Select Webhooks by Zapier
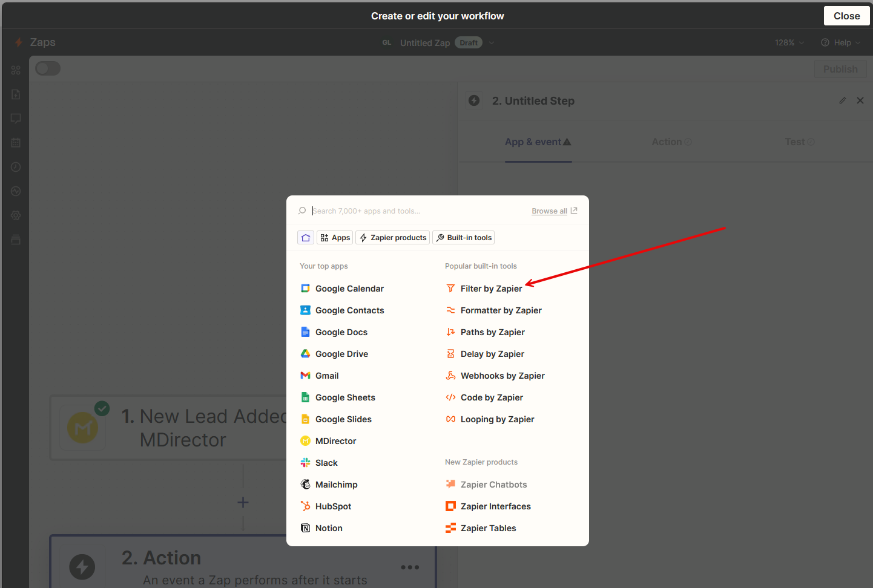The width and height of the screenshot is (873, 588). (502, 376)
